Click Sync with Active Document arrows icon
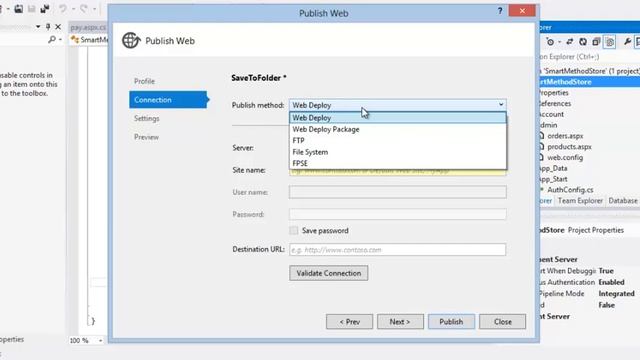Viewport: 640px width, 360px height. [x=570, y=42]
